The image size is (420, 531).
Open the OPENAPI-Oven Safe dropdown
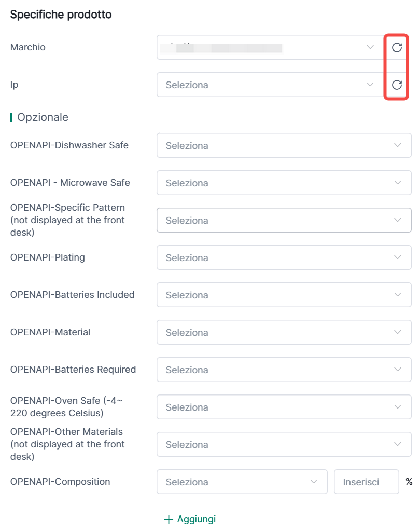pyautogui.click(x=284, y=407)
